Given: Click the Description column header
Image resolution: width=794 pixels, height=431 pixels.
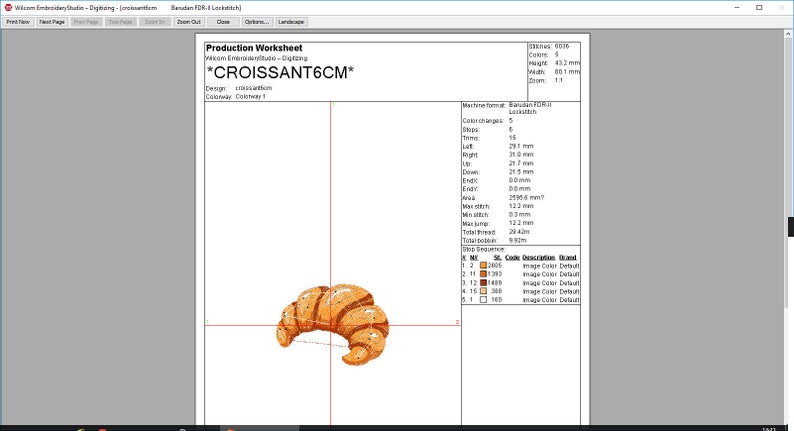Looking at the screenshot, I should point(539,257).
